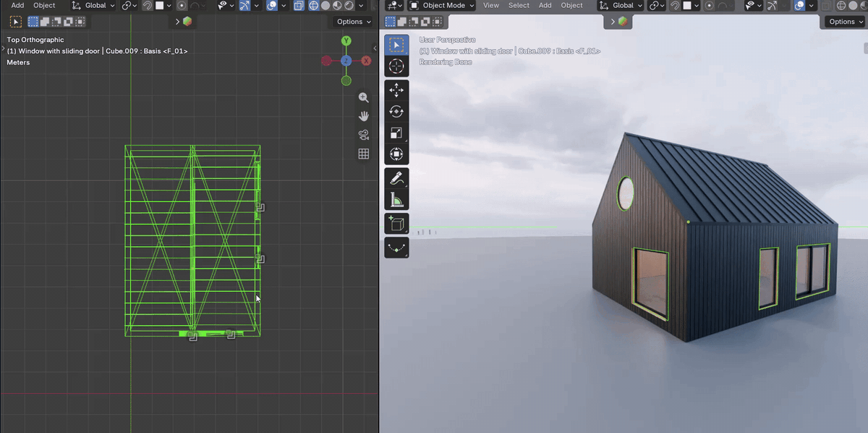Screen dimensions: 868x433
Task: Open editor type dropdown in right viewport
Action: click(394, 5)
